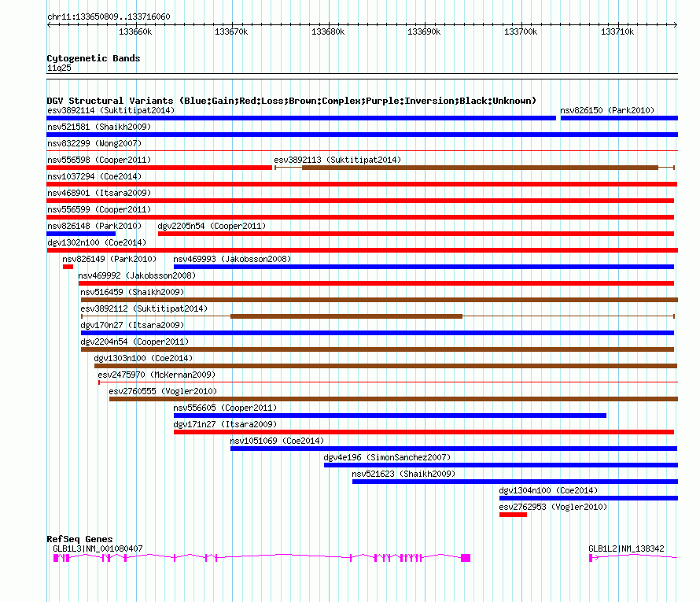Open the nsv521581 (Shaikh2009) variant

(362, 135)
